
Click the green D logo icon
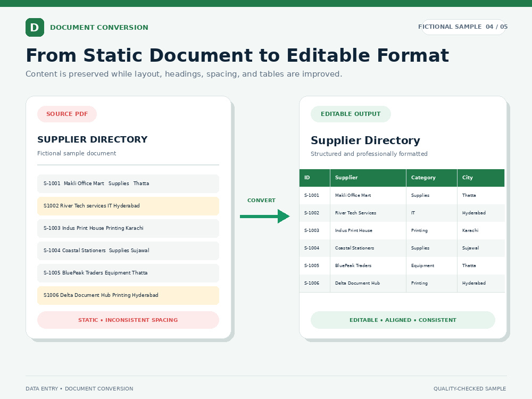35,27
